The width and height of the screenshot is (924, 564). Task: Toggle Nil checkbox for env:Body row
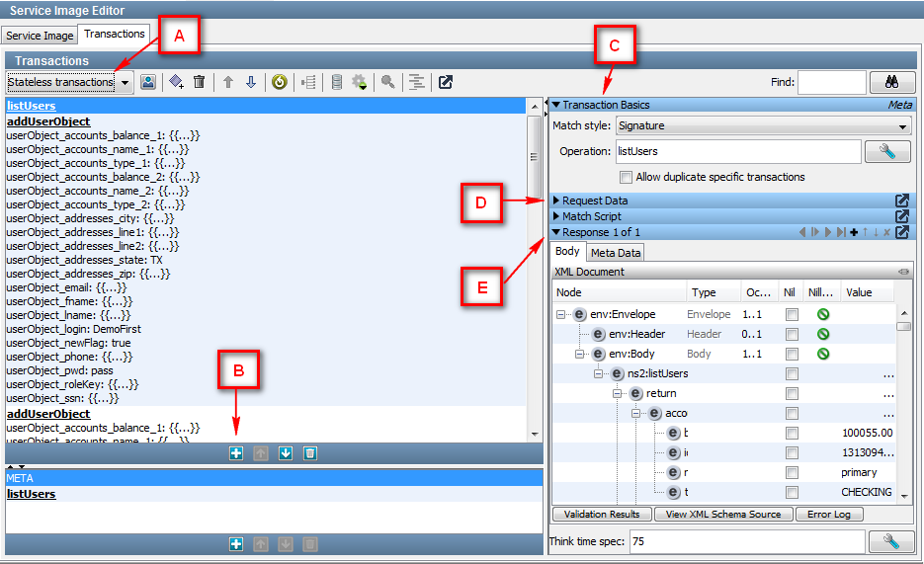(792, 354)
